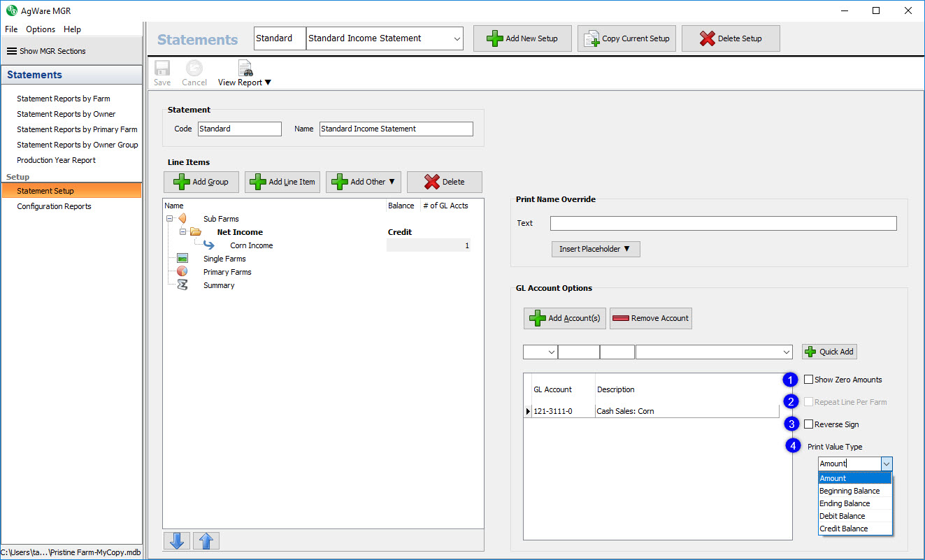Screen dimensions: 925x560
Task: Choose Ending Balance from the dropdown list
Action: (x=845, y=503)
